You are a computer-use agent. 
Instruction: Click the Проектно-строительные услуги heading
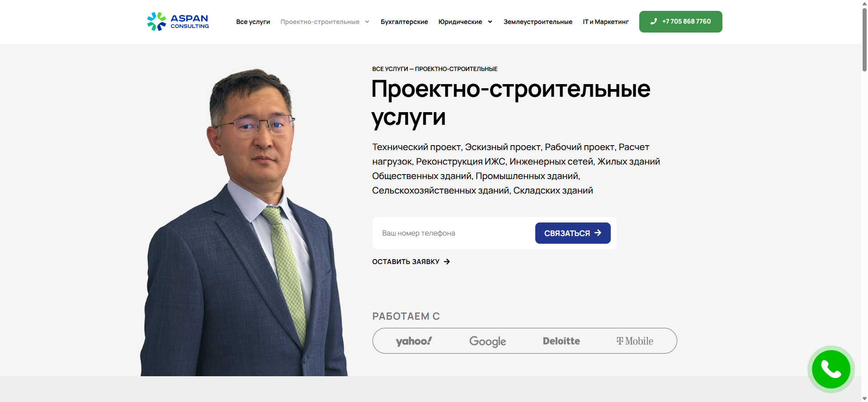click(x=511, y=103)
